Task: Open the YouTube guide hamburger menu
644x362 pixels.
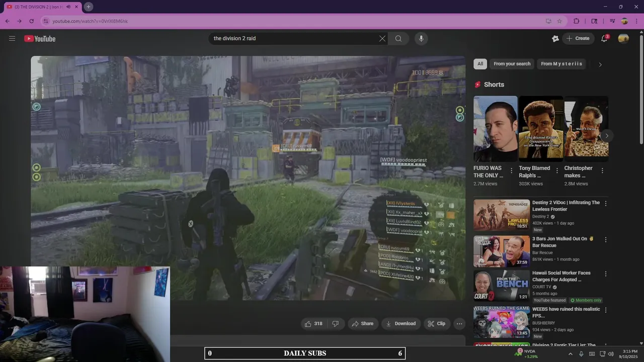Action: pos(12,38)
